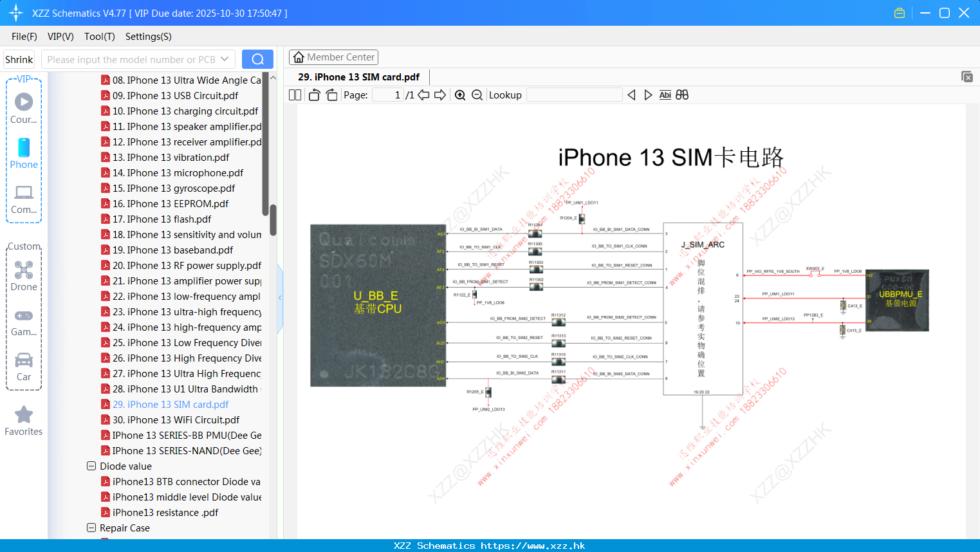Open the Member Center home button
The image size is (980, 552).
pos(333,57)
